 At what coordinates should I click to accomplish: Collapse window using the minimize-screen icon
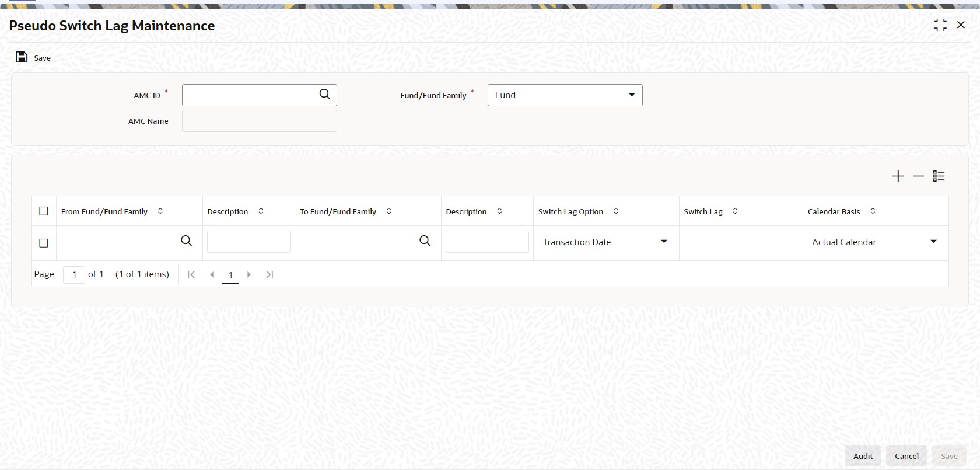pyautogui.click(x=940, y=25)
